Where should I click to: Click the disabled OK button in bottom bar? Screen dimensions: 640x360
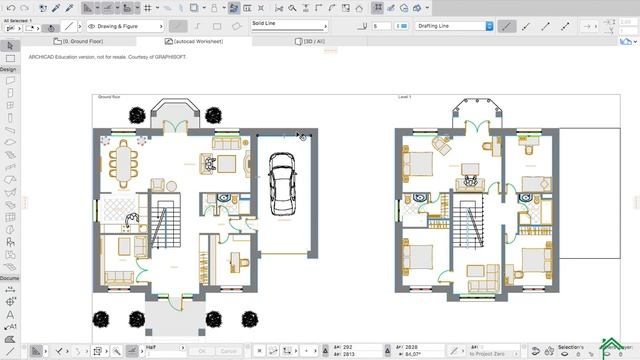pyautogui.click(x=202, y=351)
